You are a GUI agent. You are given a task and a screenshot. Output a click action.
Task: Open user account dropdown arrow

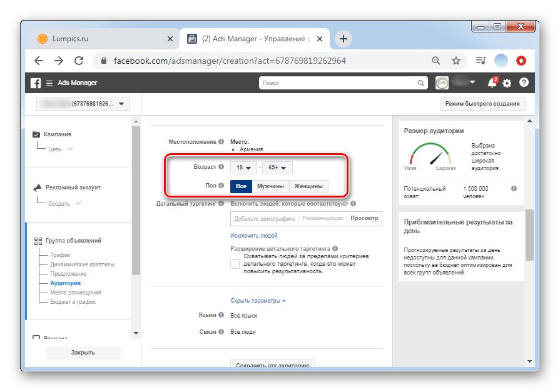point(472,82)
